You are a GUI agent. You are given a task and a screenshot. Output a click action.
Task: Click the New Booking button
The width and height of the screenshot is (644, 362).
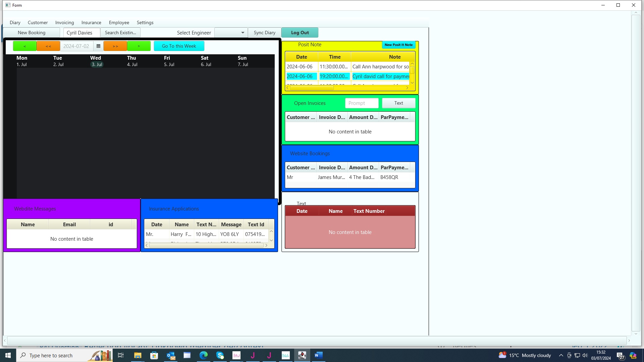32,33
